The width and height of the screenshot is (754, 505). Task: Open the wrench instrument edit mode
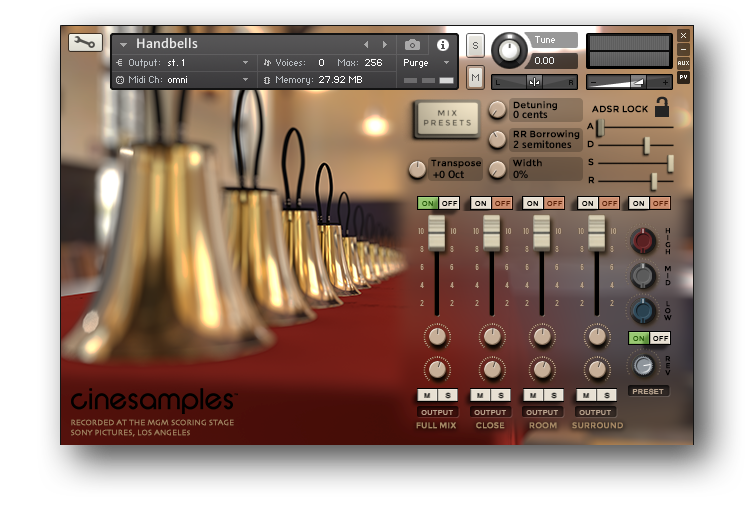coord(85,42)
